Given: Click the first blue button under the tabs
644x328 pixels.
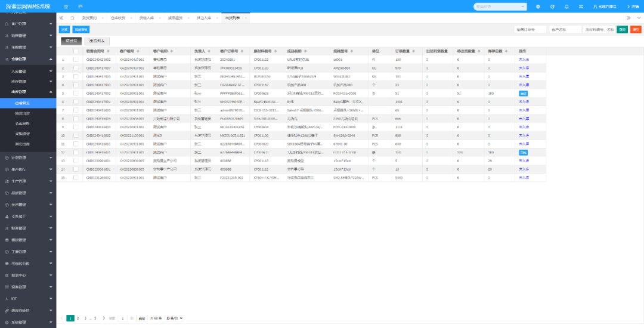Looking at the screenshot, I should coord(64,30).
